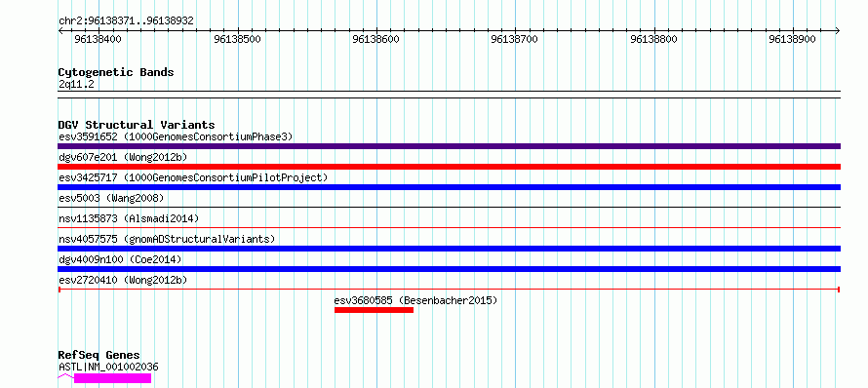The height and width of the screenshot is (388, 868).
Task: Click the Cytogenetic Bands track title
Action: 116,72
